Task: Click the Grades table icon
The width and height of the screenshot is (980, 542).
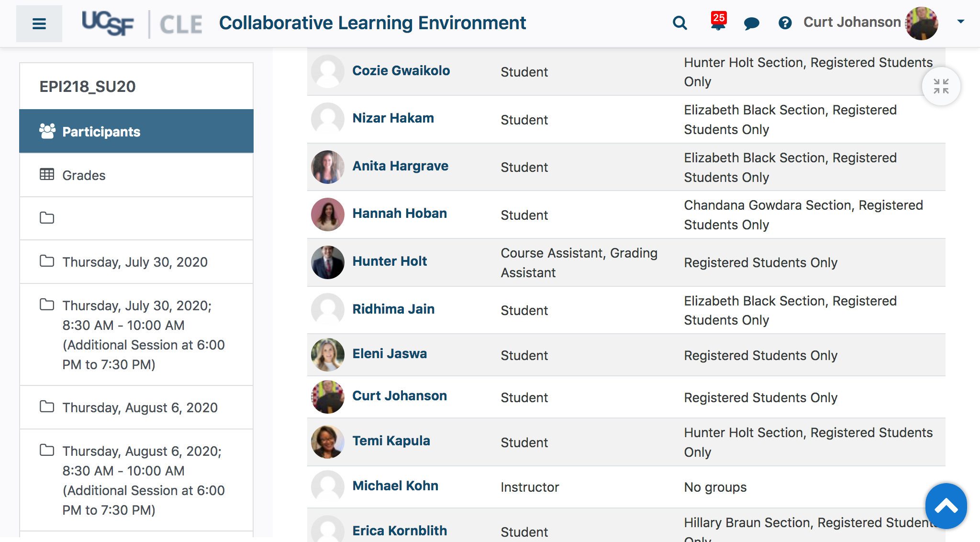Action: click(x=47, y=174)
